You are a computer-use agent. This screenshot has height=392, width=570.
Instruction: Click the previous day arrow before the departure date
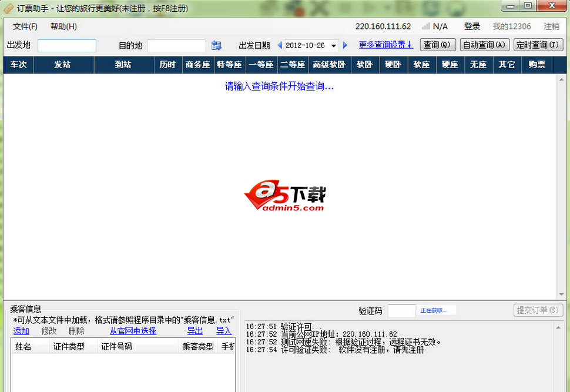coord(280,45)
